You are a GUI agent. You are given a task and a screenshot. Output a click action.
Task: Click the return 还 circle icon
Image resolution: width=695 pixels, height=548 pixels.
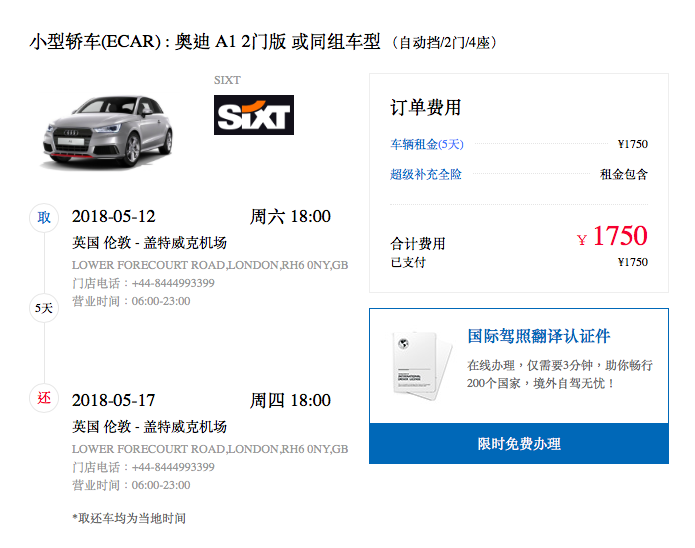click(x=44, y=398)
